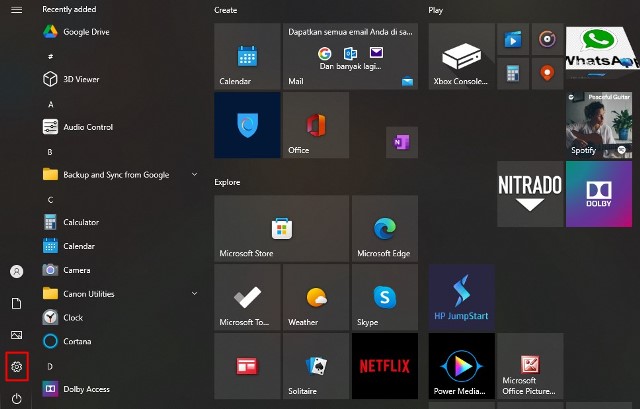Open the Weather tile
640x409 pixels.
316,297
